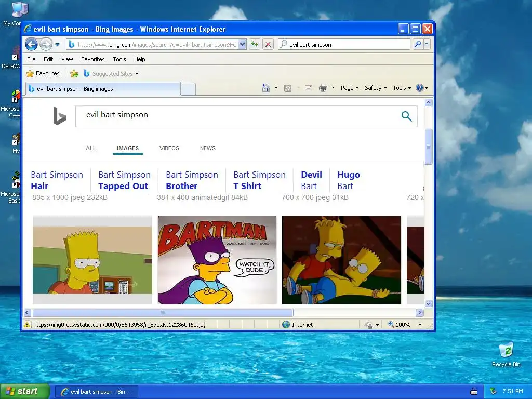Click the Favorites star button
This screenshot has width=532, height=399.
[x=43, y=73]
